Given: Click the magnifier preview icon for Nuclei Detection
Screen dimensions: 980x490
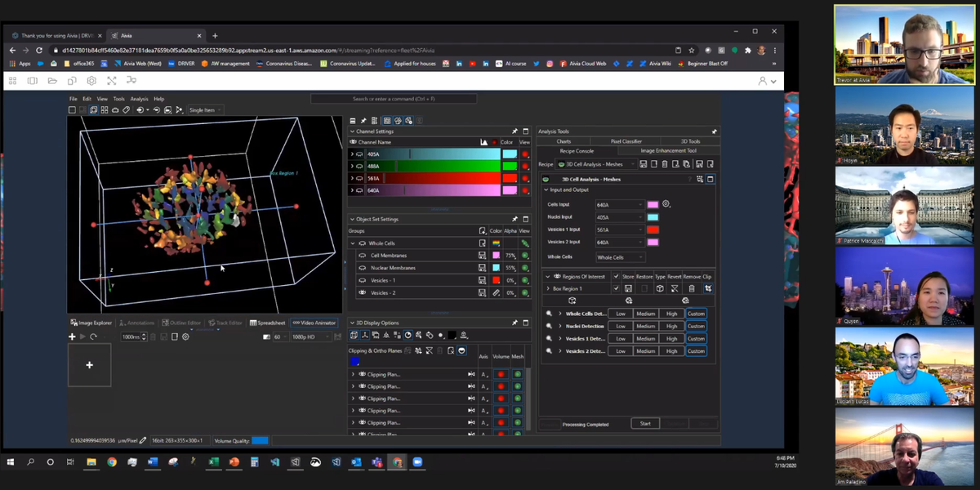Looking at the screenshot, I should 549,326.
